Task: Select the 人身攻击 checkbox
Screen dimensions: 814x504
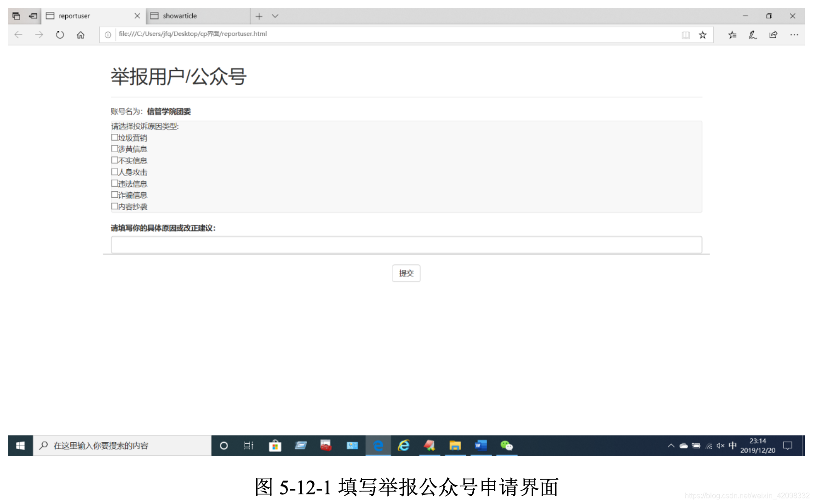Action: (115, 172)
